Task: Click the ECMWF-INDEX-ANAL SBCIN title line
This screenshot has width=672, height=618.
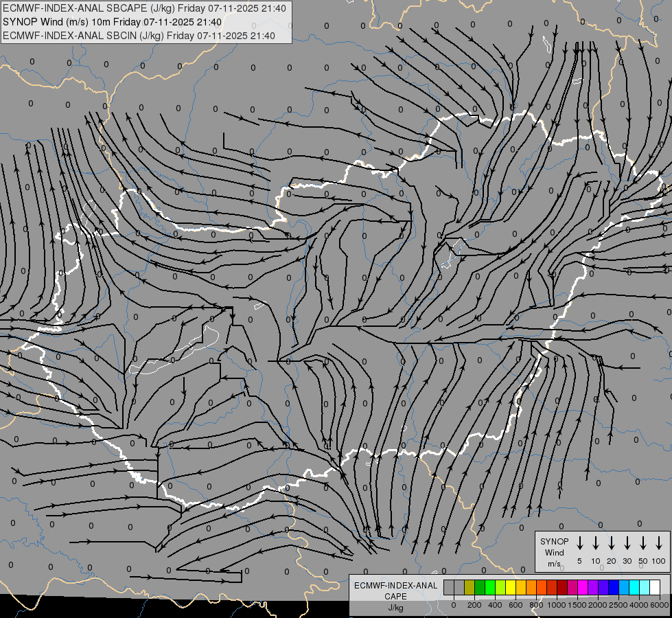Action: [139, 36]
